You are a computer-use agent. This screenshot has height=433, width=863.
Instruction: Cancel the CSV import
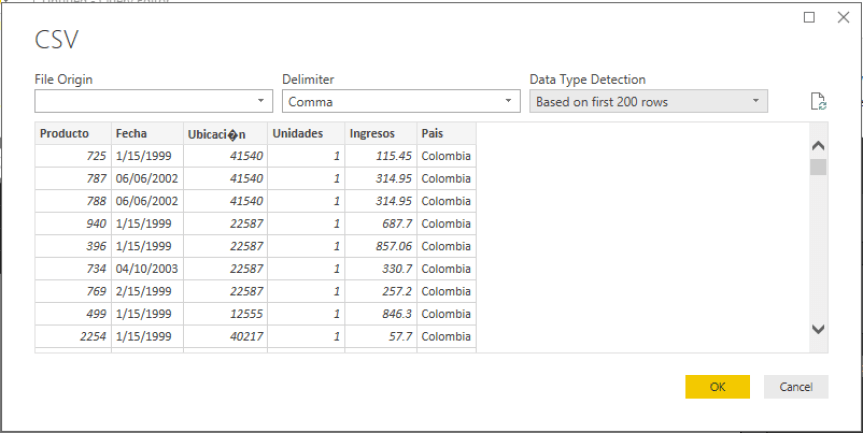tap(795, 387)
